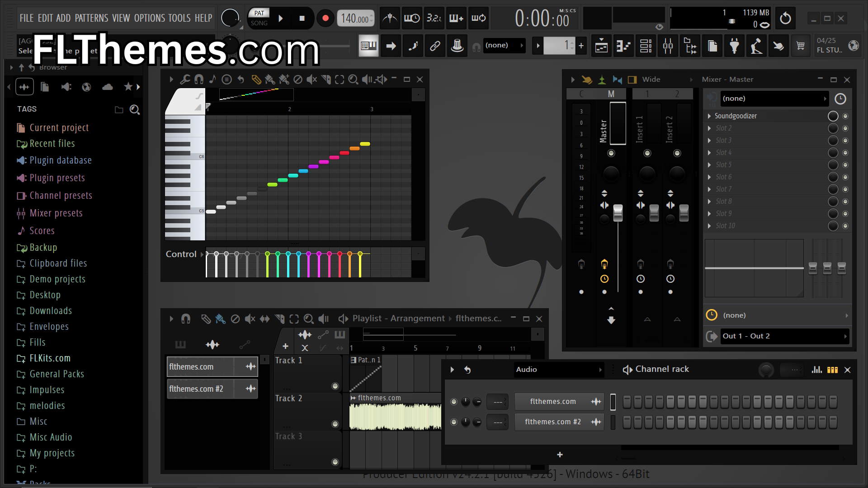This screenshot has width=868, height=488.
Task: Expand the Slot 3 arrow in Mixer
Action: click(709, 141)
